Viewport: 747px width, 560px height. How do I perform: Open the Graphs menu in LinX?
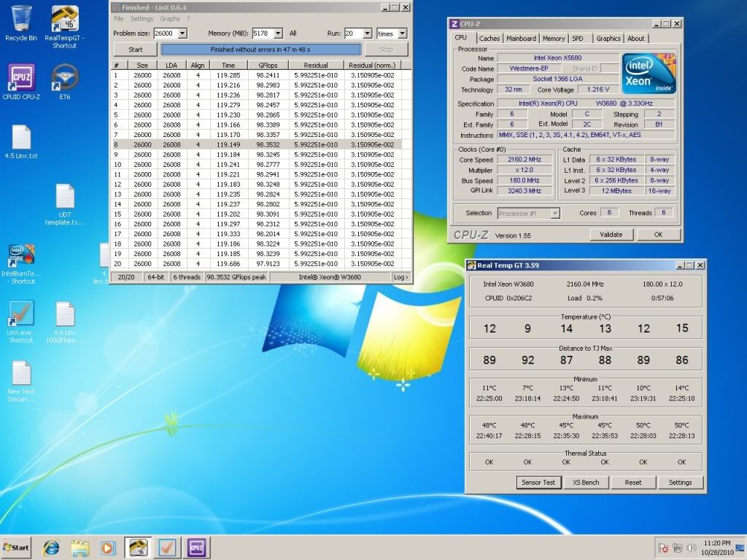pos(170,18)
